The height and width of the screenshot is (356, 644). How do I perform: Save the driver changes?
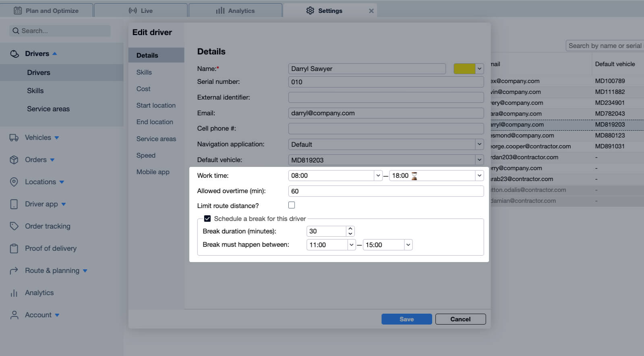click(x=406, y=319)
